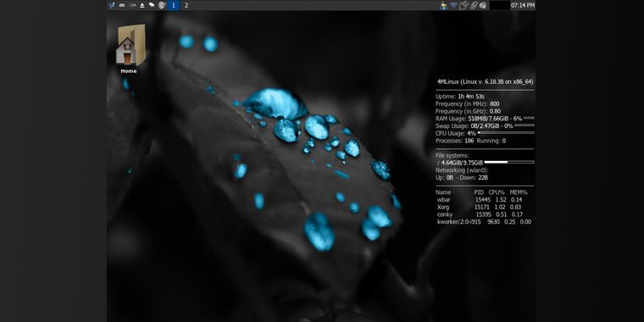Click the printer tray icon
The width and height of the screenshot is (644, 322).
[483, 5]
